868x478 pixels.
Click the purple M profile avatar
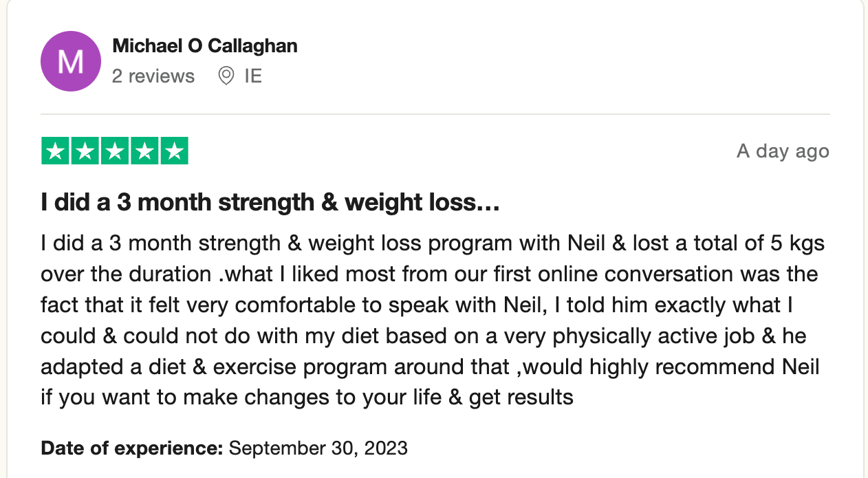72,61
